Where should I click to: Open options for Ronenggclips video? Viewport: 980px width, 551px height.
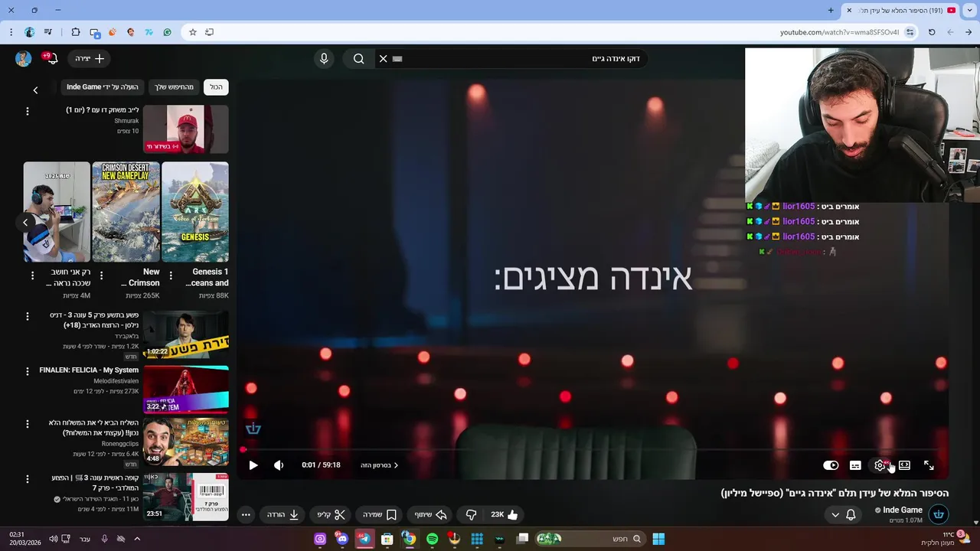tap(28, 424)
